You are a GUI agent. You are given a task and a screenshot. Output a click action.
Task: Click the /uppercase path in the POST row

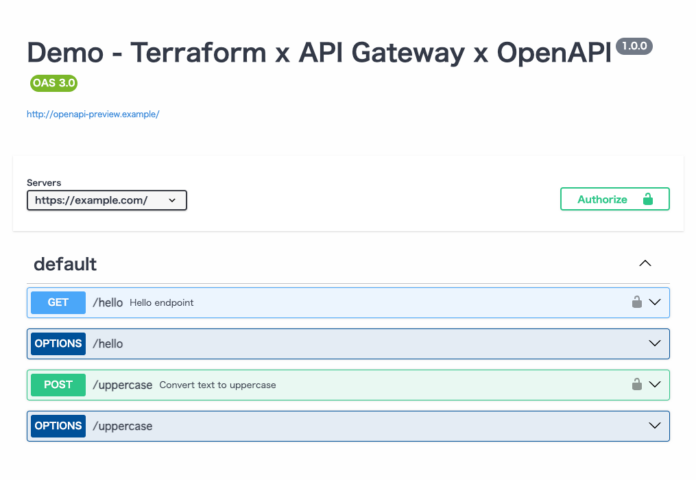pos(123,385)
